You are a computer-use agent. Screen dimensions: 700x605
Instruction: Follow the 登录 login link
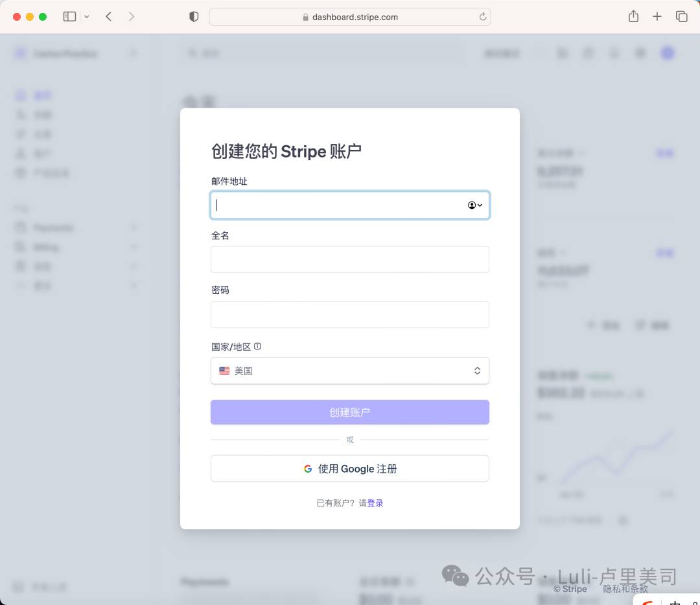375,503
